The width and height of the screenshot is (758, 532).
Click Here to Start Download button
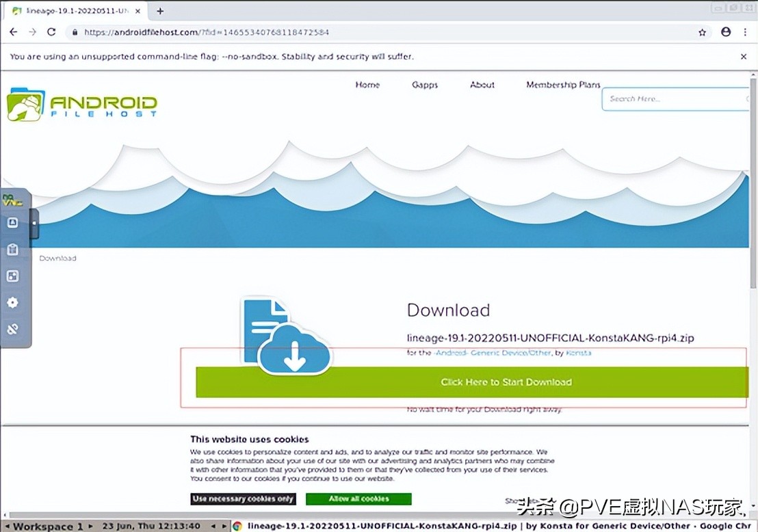point(472,382)
